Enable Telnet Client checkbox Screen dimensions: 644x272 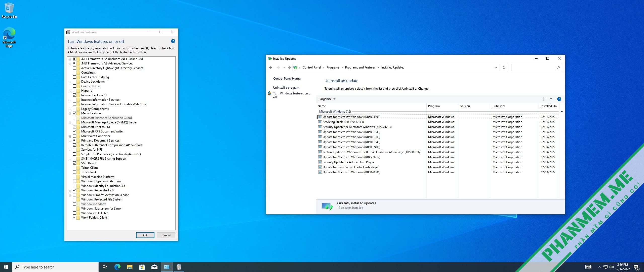click(x=74, y=168)
